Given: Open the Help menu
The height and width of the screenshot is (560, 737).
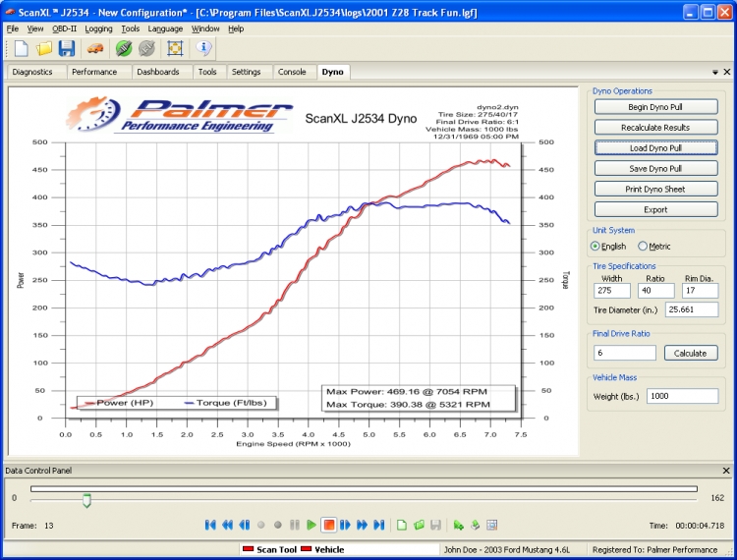Looking at the screenshot, I should tap(236, 28).
